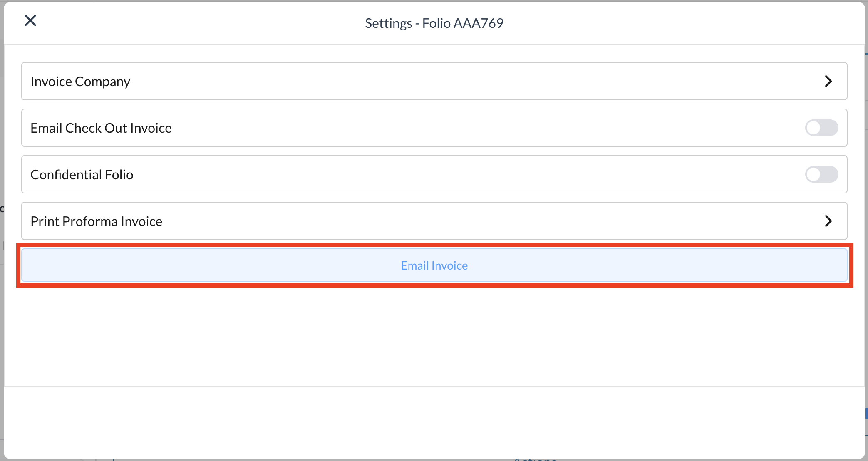868x461 pixels.
Task: Close the Folio settings dialog
Action: (x=30, y=20)
